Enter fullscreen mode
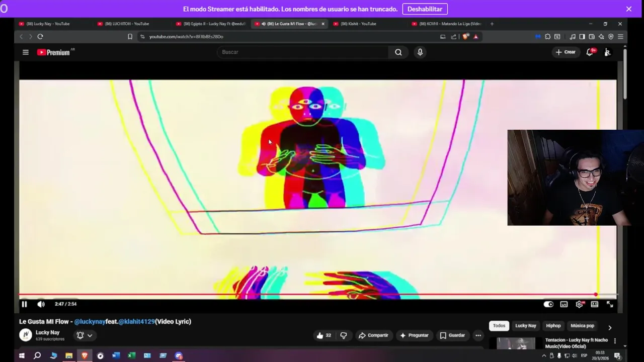 click(x=610, y=304)
